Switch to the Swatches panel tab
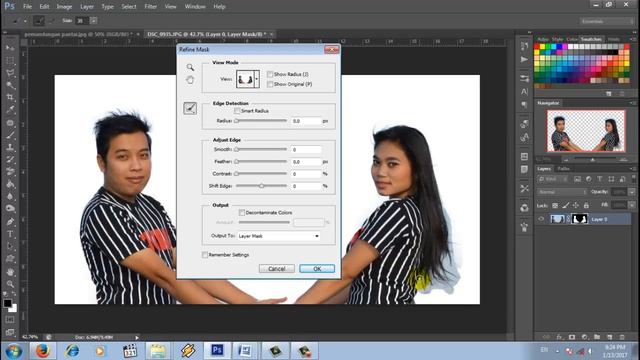The width and height of the screenshot is (640, 360). coord(591,39)
